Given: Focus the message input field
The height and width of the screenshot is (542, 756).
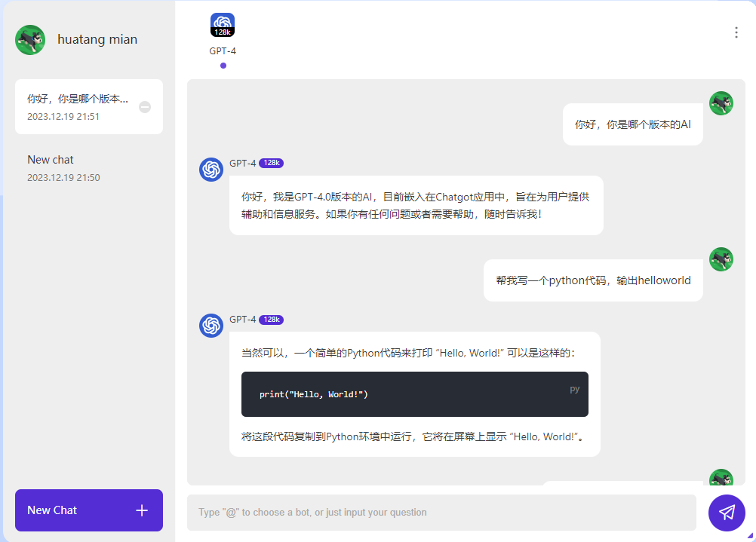Looking at the screenshot, I should pos(441,512).
